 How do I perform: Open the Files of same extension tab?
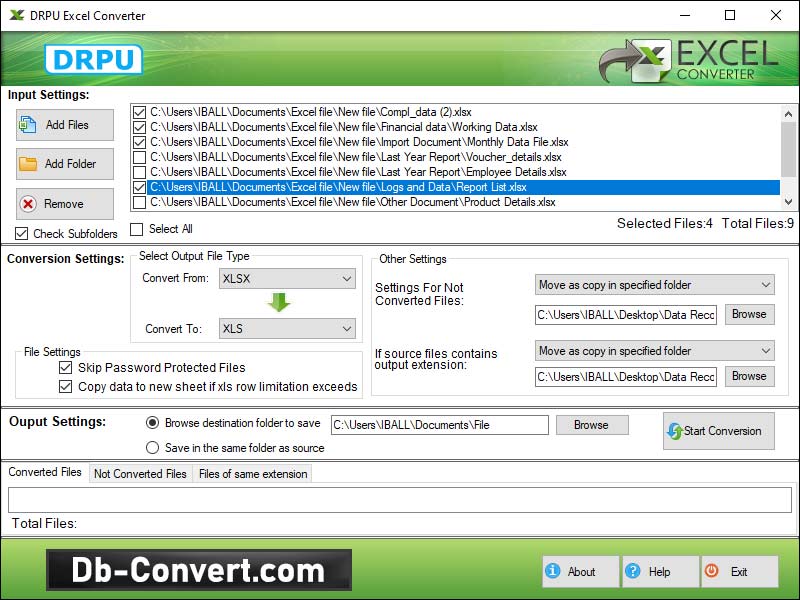[253, 474]
